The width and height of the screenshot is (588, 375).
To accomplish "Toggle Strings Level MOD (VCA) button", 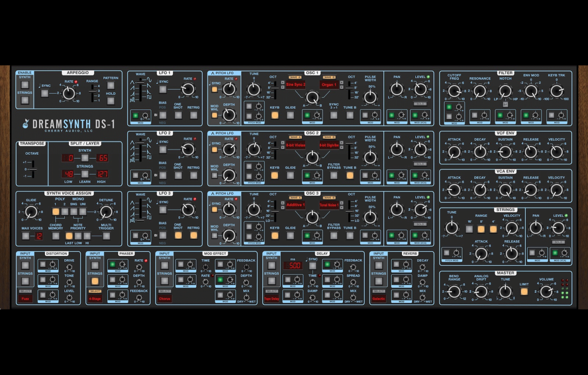I will tap(555, 253).
